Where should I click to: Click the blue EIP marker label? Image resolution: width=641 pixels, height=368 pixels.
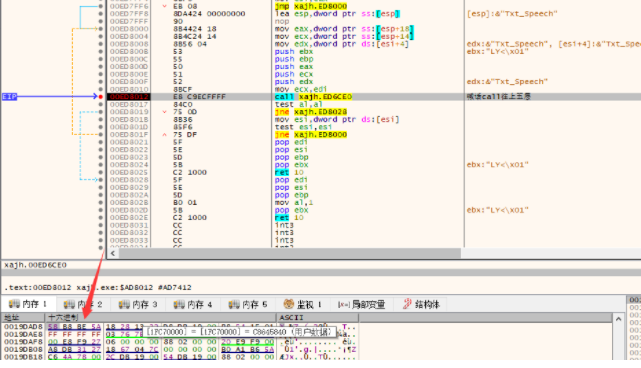[9, 96]
